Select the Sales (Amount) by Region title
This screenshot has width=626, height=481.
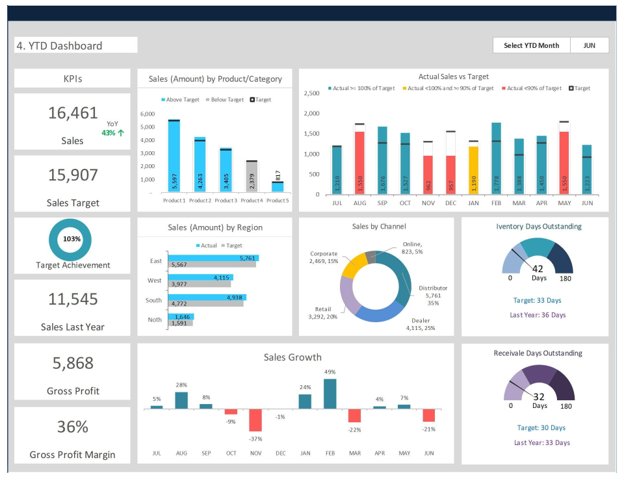(215, 228)
